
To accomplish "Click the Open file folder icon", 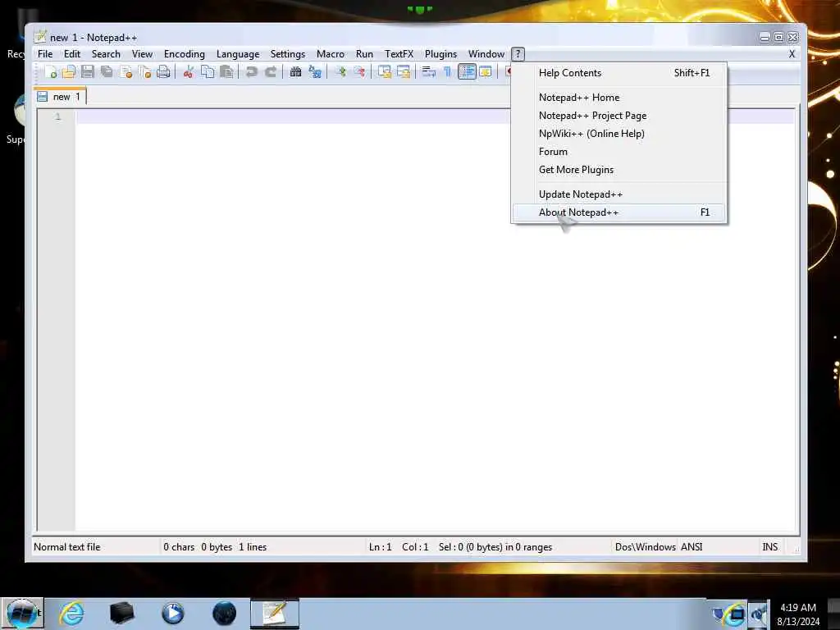I will click(69, 72).
